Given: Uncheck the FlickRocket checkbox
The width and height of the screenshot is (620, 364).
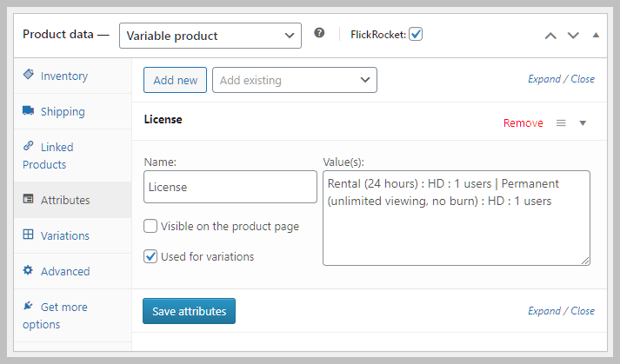Looking at the screenshot, I should point(416,35).
